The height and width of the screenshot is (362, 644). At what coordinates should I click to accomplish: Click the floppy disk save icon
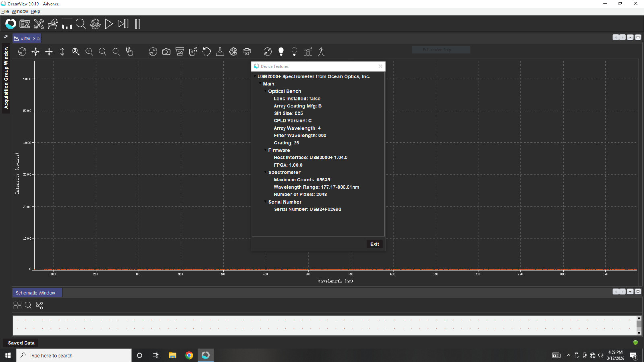pyautogui.click(x=67, y=24)
